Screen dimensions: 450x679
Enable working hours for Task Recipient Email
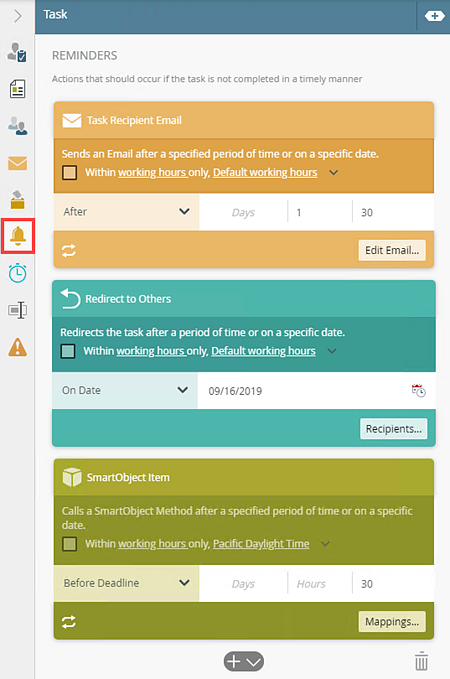[70, 172]
